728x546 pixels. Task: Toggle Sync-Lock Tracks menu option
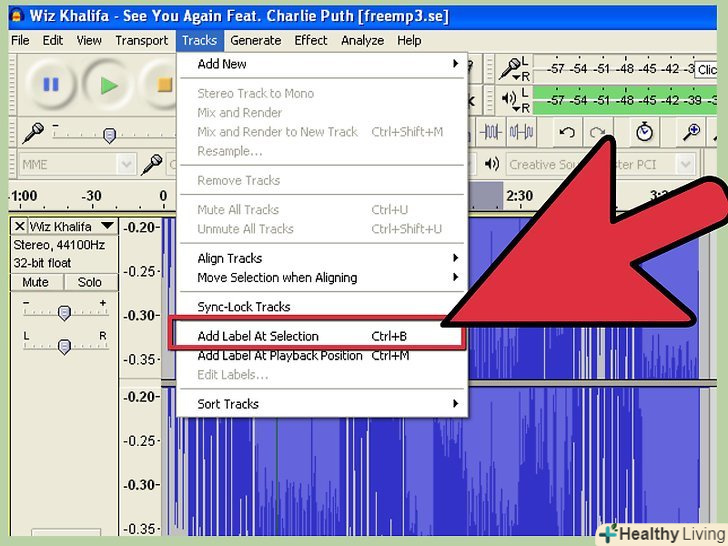pos(322,307)
